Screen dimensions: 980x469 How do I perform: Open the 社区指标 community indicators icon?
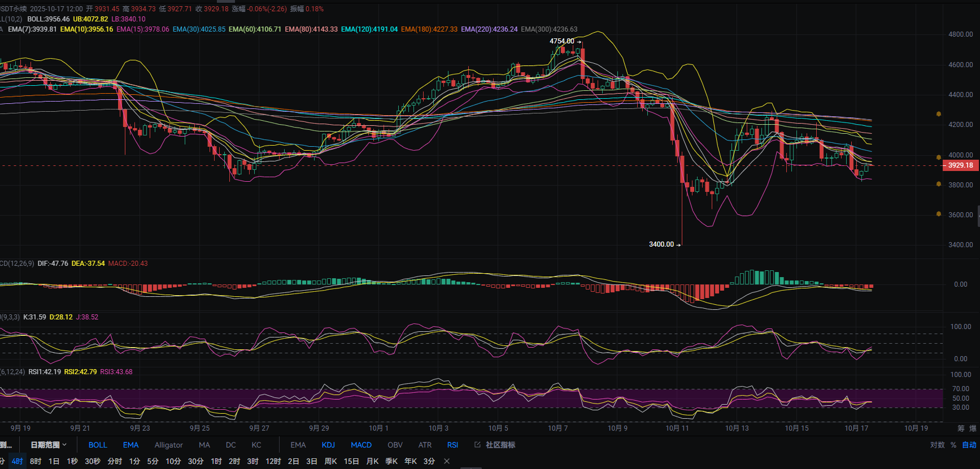(x=477, y=445)
